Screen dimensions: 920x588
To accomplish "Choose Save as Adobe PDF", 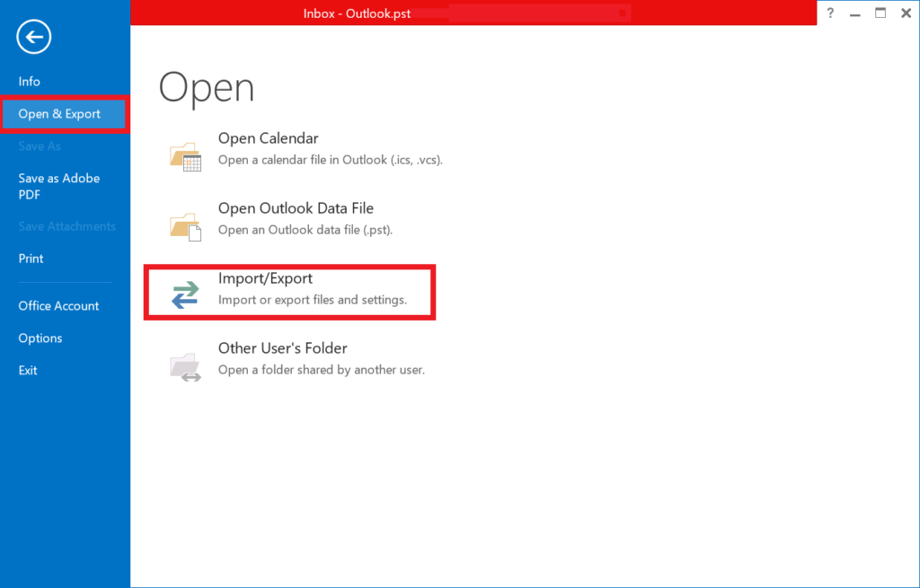I will tap(58, 186).
